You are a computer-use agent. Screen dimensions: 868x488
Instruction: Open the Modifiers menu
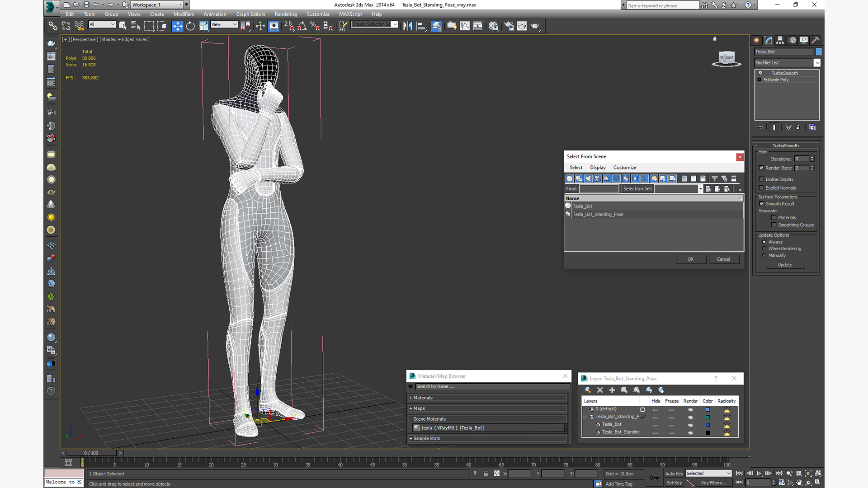point(184,14)
